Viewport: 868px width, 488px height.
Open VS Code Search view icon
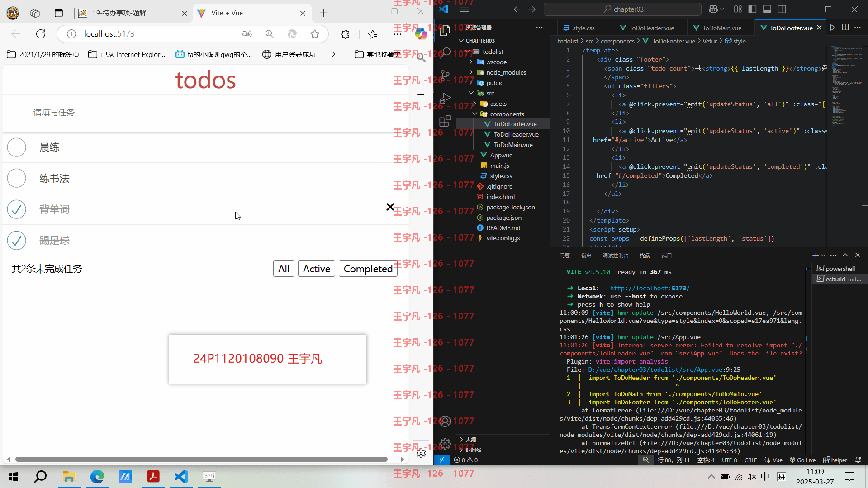[445, 53]
